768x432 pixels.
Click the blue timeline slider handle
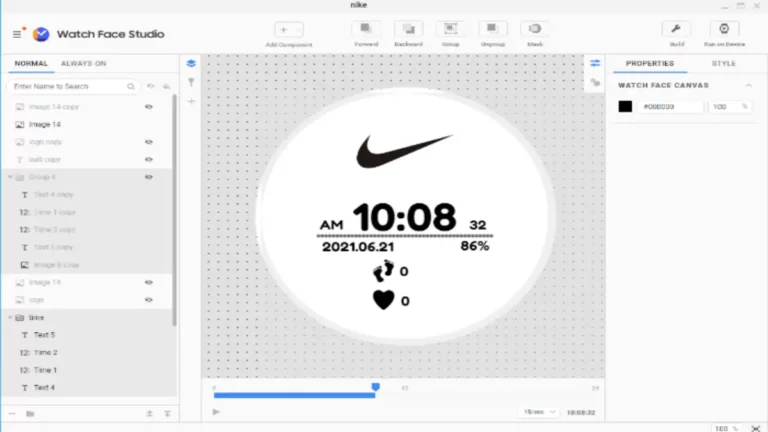(375, 387)
